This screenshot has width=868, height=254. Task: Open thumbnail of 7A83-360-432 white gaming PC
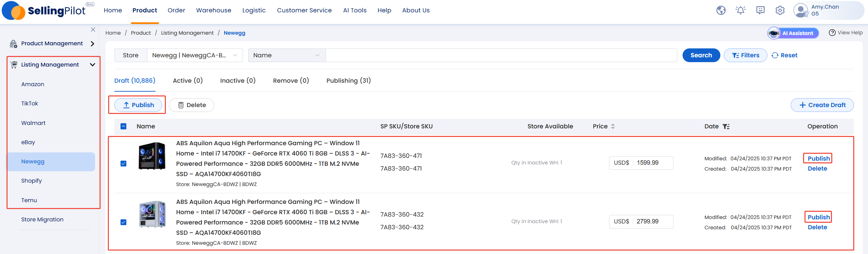[152, 215]
